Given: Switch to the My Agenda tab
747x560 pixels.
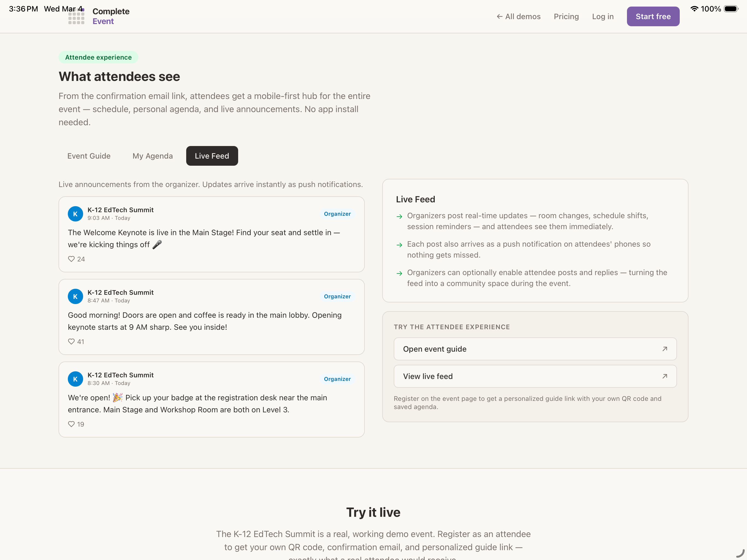Looking at the screenshot, I should 152,156.
